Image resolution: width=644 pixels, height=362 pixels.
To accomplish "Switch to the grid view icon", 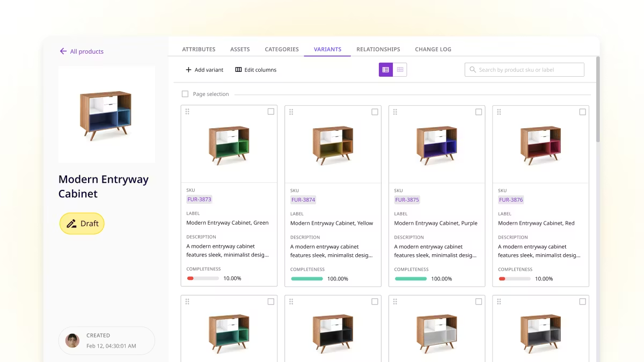I will (x=400, y=70).
